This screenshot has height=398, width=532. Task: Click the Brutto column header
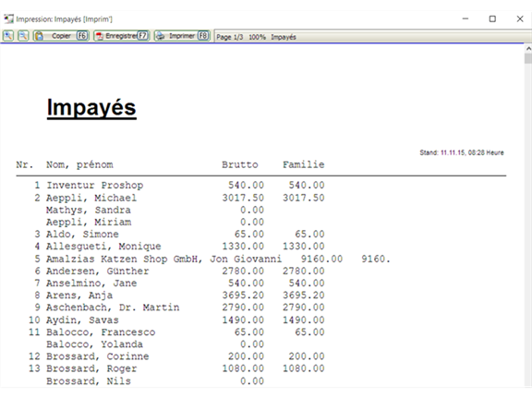240,164
